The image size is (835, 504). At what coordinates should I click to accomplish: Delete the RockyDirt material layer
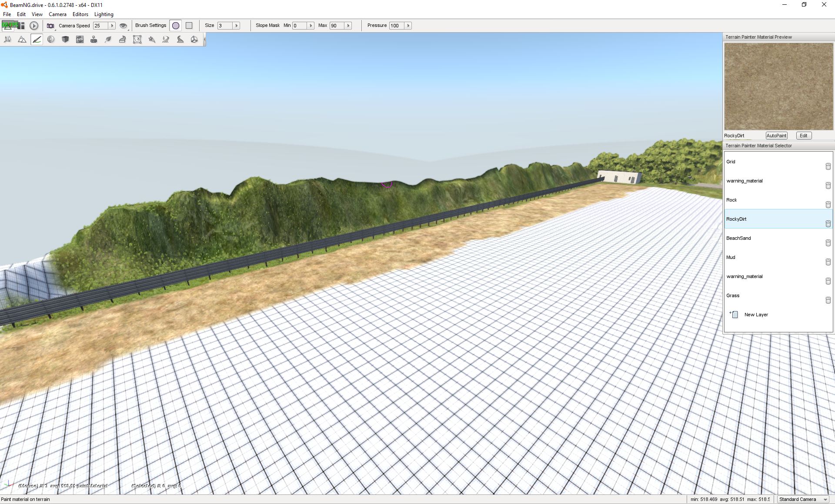(x=828, y=224)
